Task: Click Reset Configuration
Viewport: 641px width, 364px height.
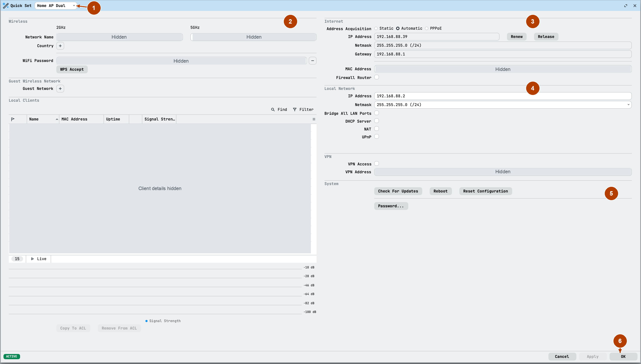Action: point(485,191)
